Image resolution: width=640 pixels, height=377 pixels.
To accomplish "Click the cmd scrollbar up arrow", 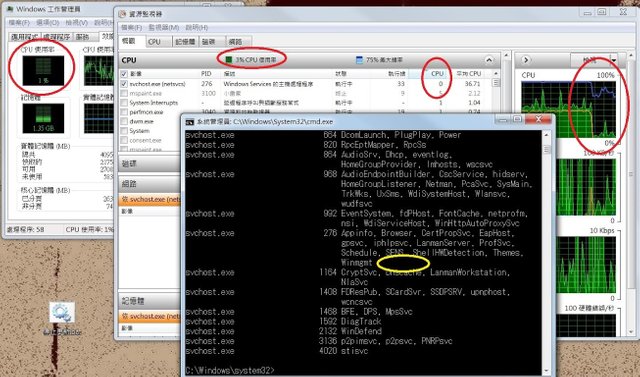I will pyautogui.click(x=547, y=135).
